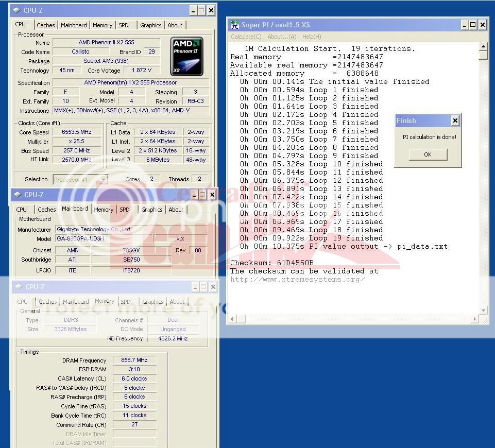Click the southbridge value "SB750"
Image resolution: width=495 pixels, height=448 pixels.
click(x=131, y=260)
